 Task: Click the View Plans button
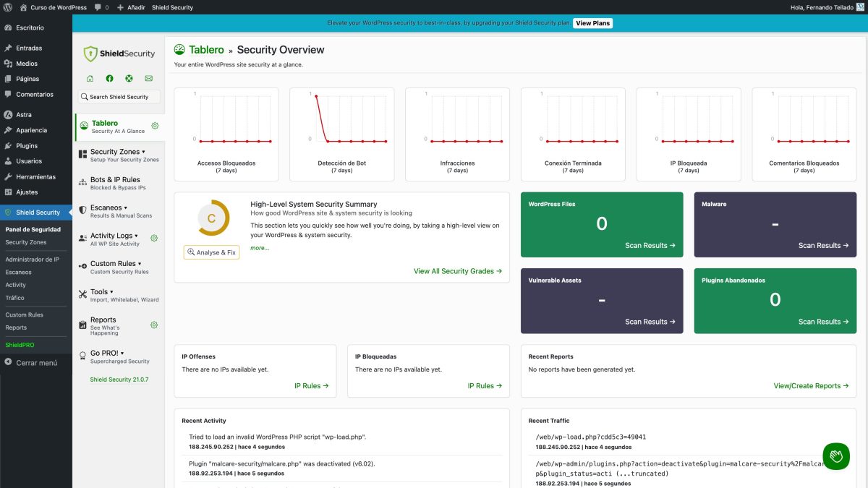[592, 23]
